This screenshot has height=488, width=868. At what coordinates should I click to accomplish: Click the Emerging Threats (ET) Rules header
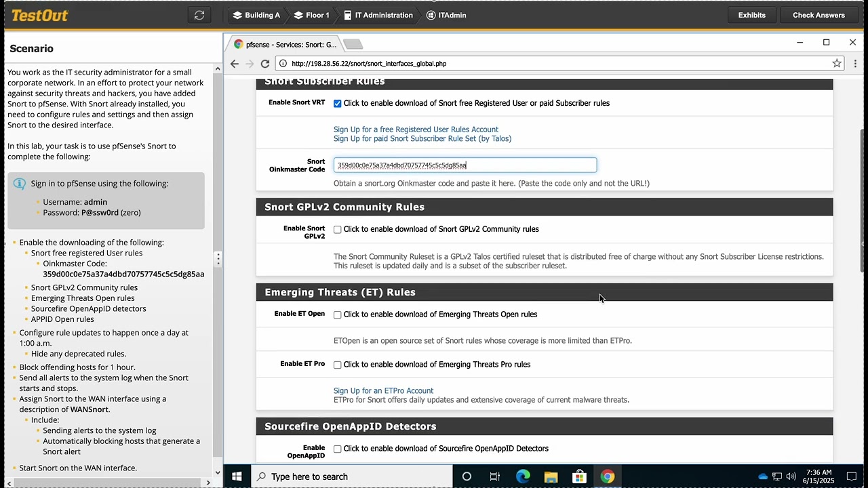[544, 292]
